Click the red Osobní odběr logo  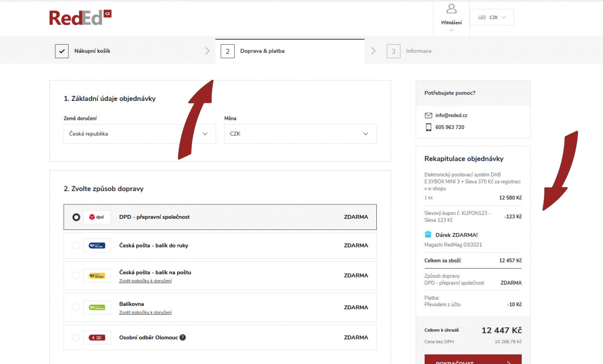click(96, 337)
